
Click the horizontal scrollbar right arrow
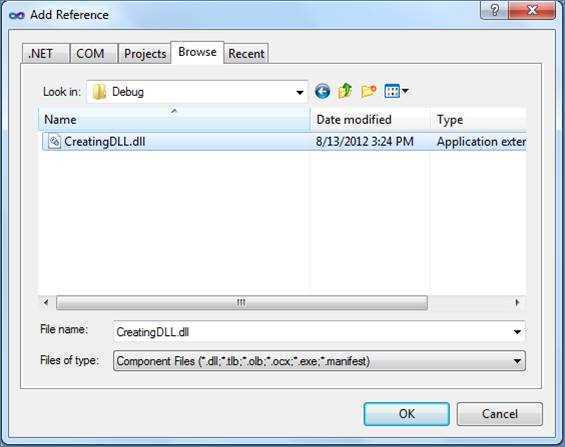[517, 303]
